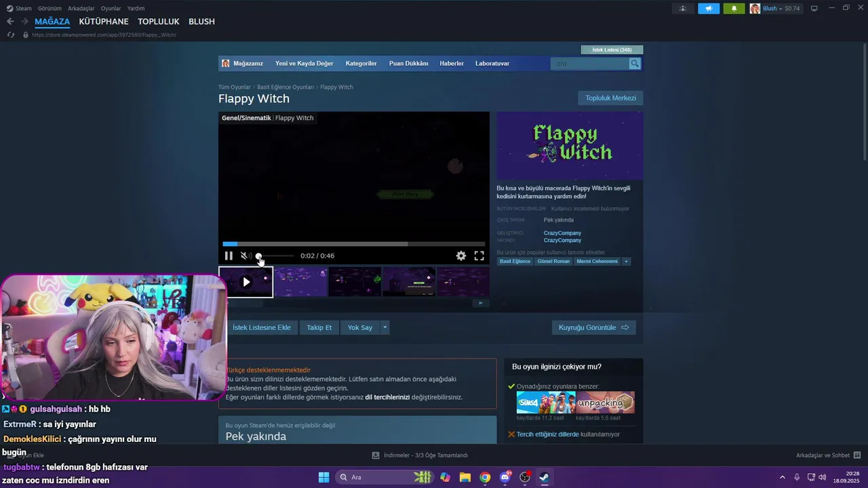Open İstek Listesi (348) button
The width and height of the screenshot is (868, 488).
pos(612,49)
